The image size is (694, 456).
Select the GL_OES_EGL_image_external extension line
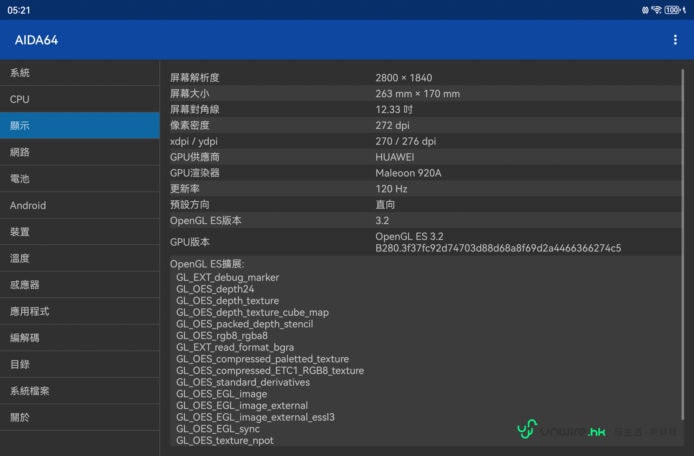[242, 406]
